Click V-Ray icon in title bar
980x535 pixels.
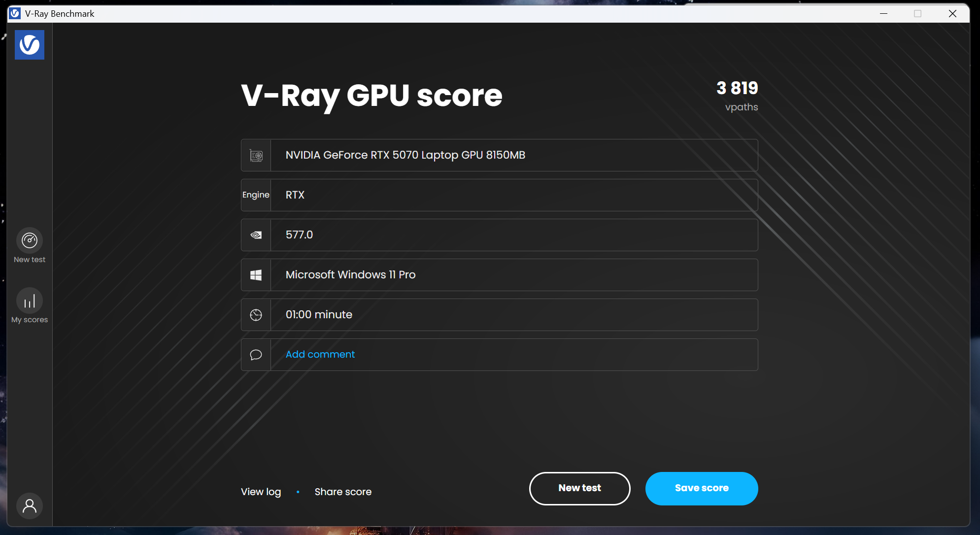pos(15,14)
